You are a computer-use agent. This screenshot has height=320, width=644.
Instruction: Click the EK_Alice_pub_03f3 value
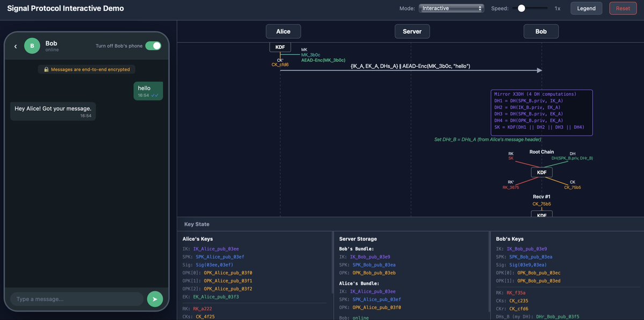coord(216,297)
